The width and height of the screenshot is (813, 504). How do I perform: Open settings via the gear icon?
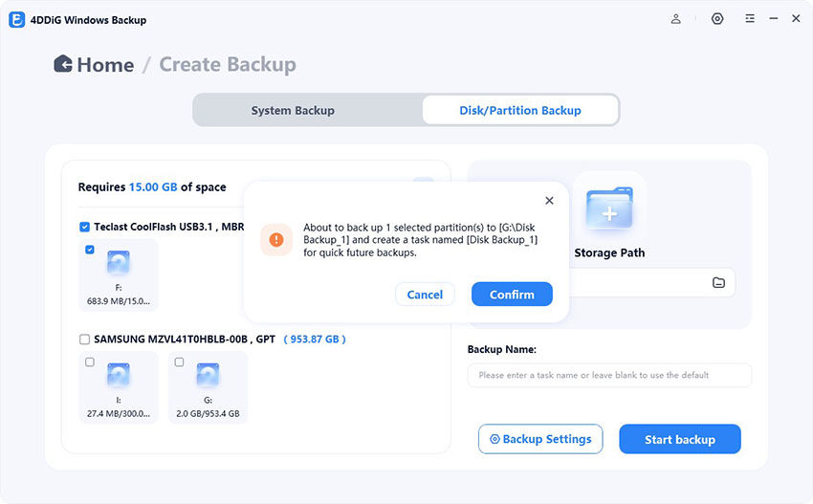[x=717, y=19]
